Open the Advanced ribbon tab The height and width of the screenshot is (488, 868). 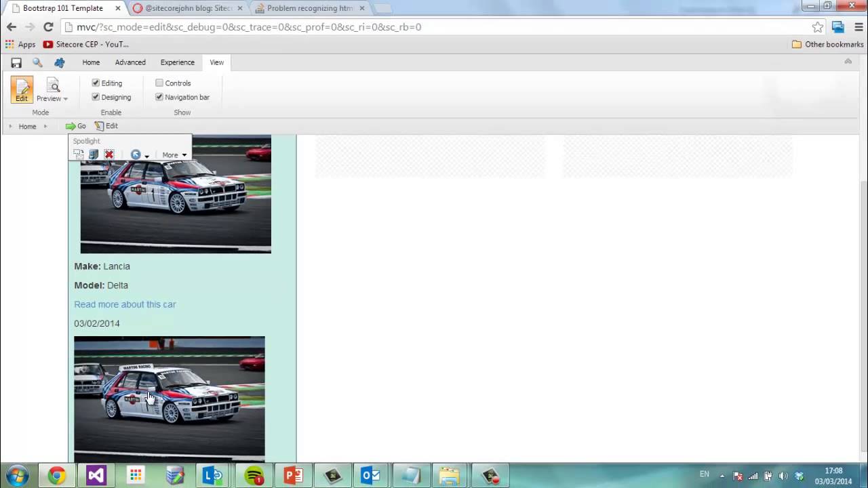click(130, 62)
